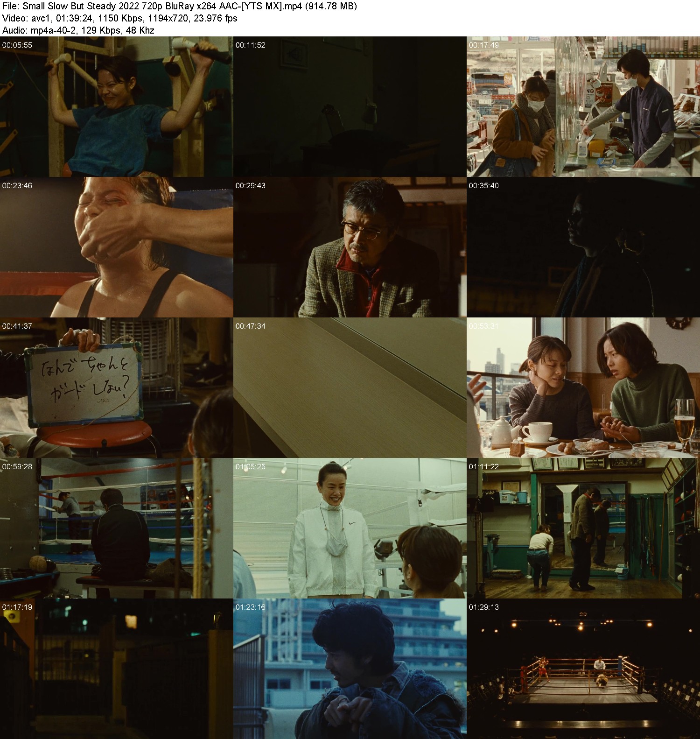Click the 00:47:34 timestamp label
This screenshot has height=739, width=700.
coord(251,326)
